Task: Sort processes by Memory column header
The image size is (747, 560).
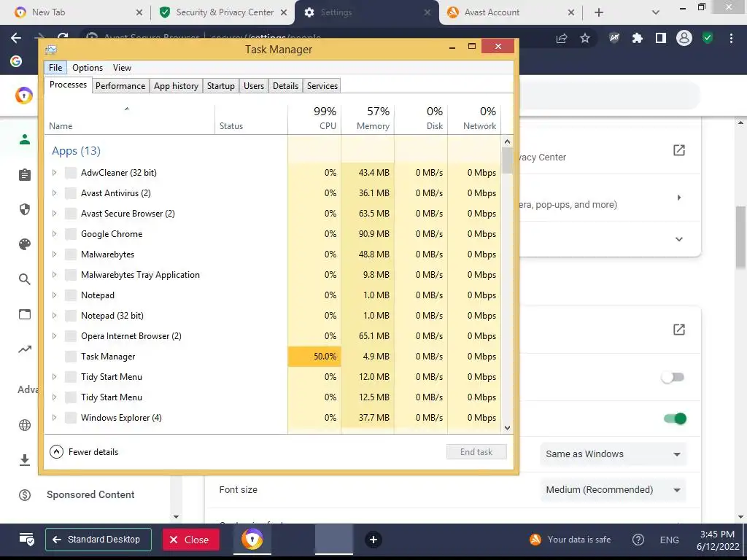Action: coord(368,118)
